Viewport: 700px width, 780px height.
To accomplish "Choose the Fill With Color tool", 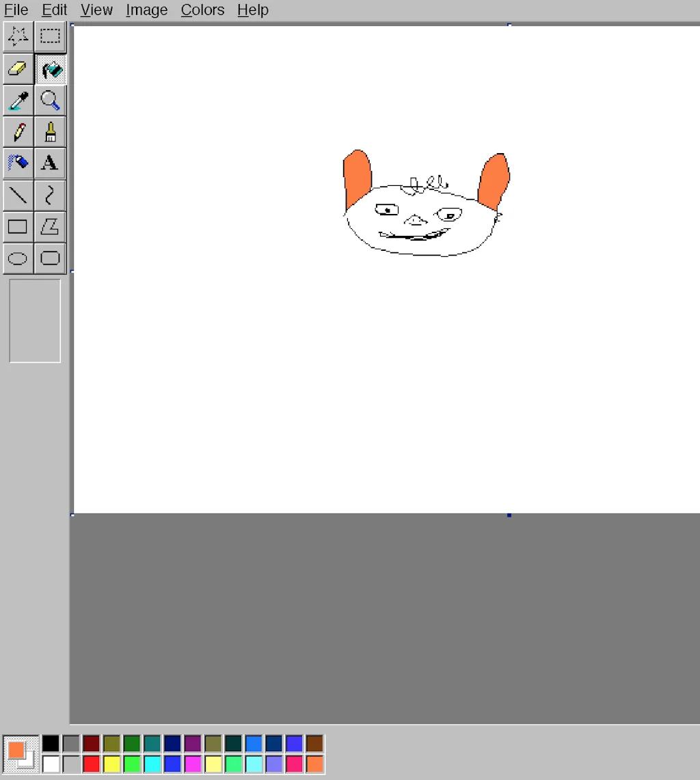I will pos(50,68).
